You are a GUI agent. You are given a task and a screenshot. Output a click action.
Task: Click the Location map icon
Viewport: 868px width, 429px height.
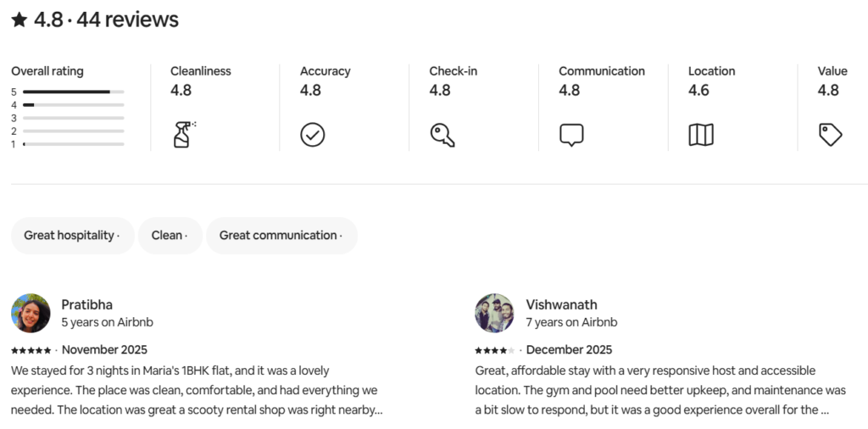(x=701, y=135)
